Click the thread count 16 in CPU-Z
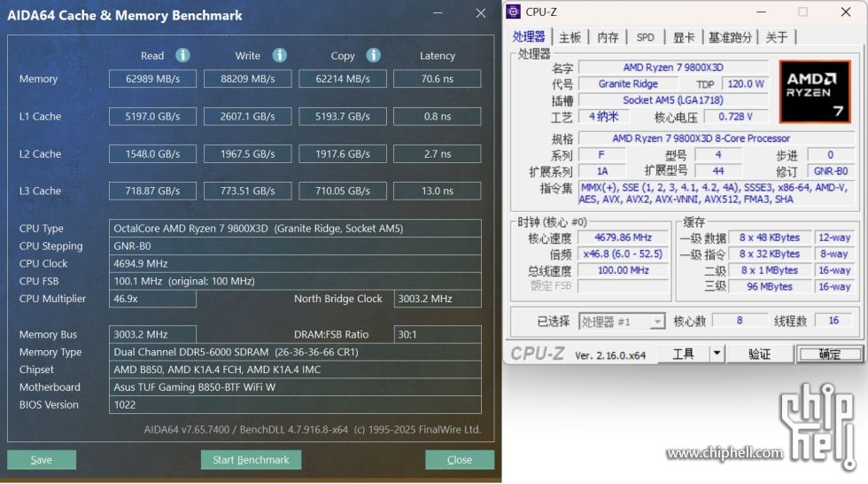 click(x=833, y=320)
